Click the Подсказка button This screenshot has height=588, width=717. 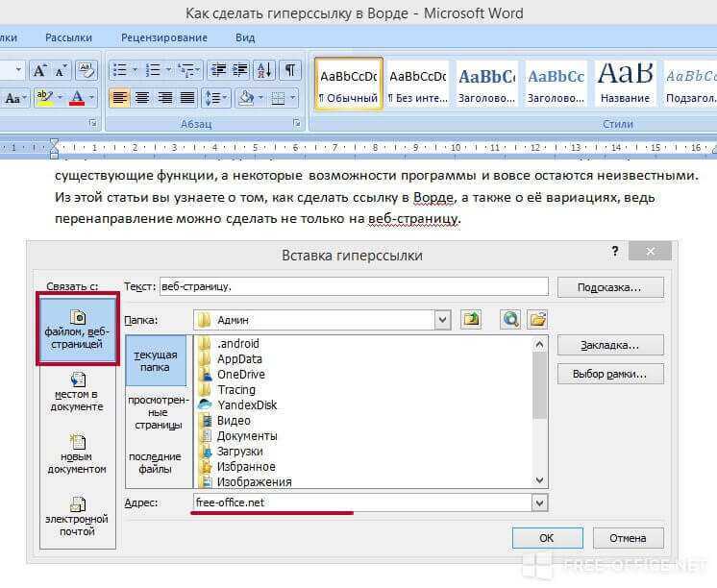[610, 287]
